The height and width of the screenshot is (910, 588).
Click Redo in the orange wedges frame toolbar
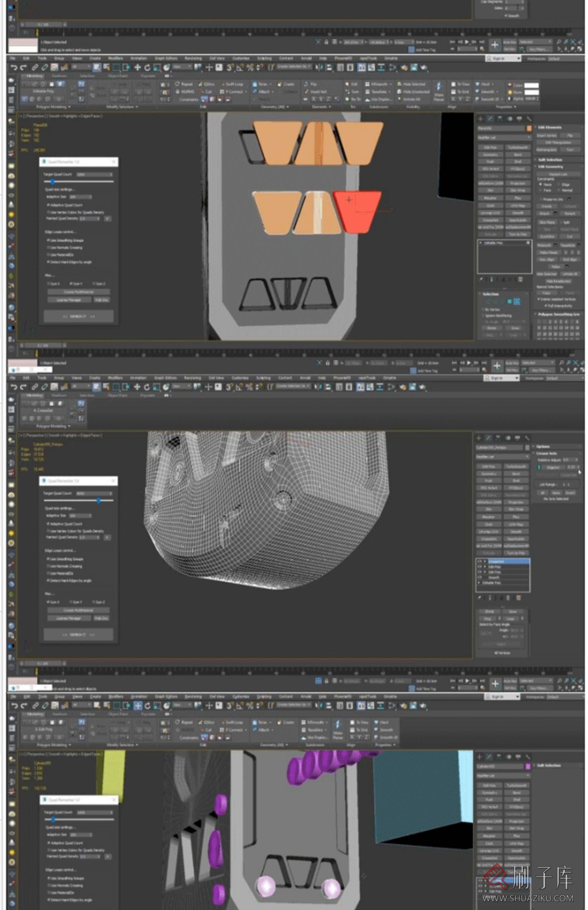coord(24,68)
